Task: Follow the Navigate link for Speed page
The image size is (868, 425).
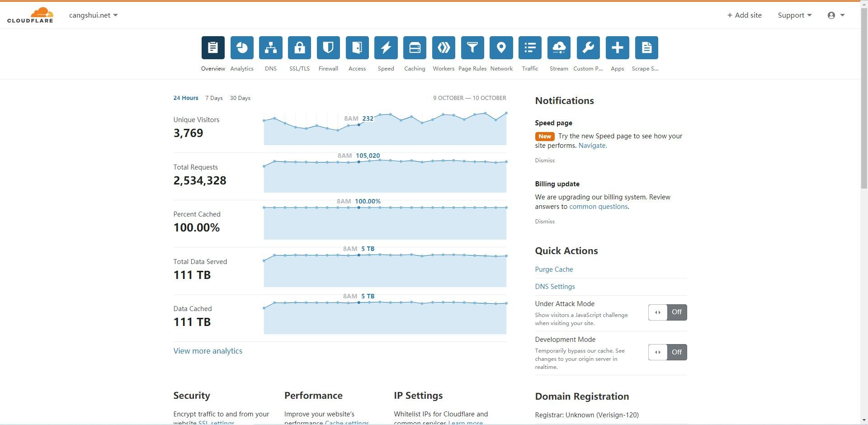Action: tap(592, 146)
